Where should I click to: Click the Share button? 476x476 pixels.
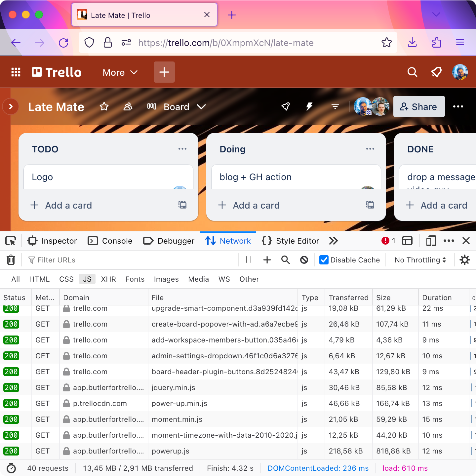419,106
